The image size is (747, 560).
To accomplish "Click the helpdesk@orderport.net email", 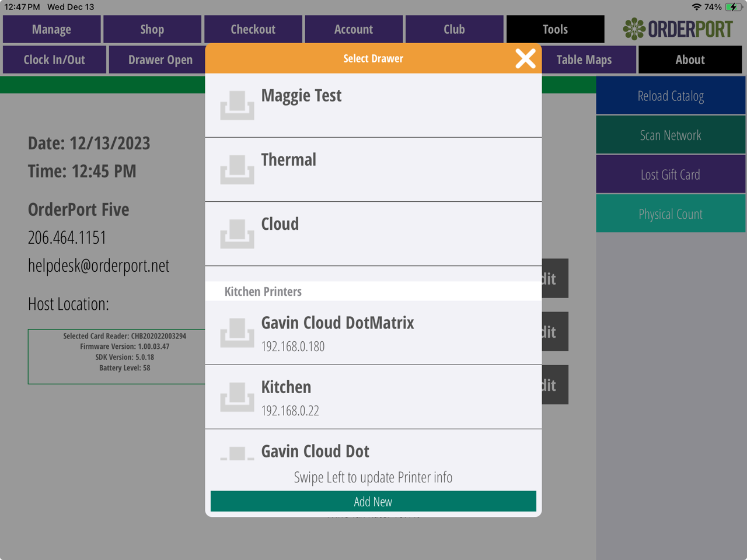I will tap(99, 265).
